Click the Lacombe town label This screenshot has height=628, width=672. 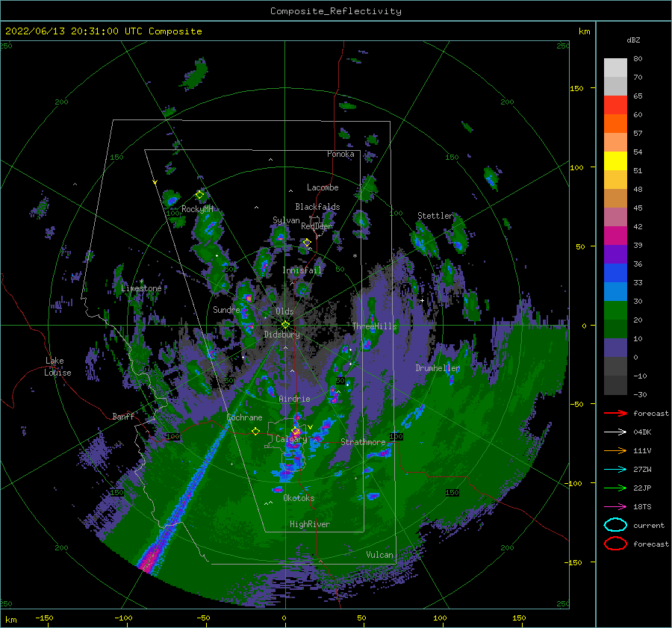(323, 187)
